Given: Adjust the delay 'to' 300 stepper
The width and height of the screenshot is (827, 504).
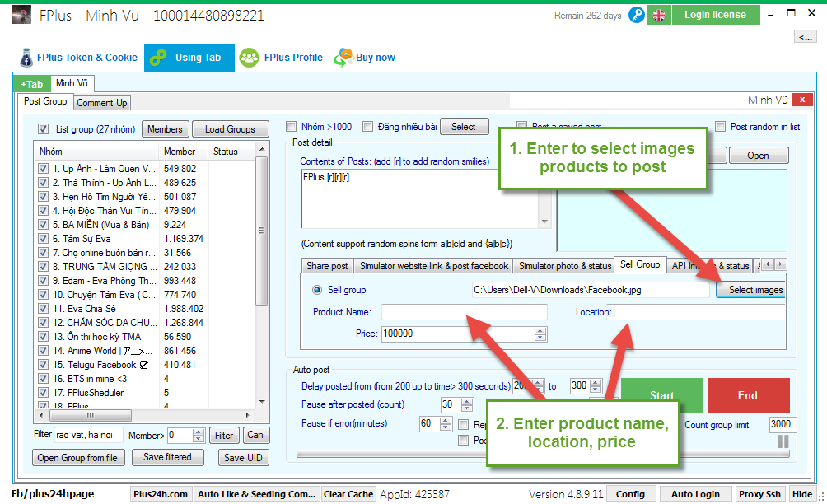Looking at the screenshot, I should point(596,386).
